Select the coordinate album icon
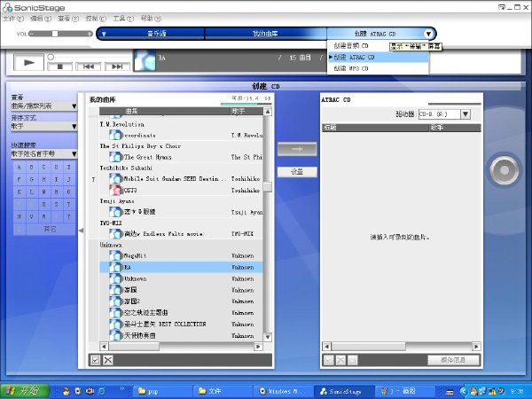The image size is (532, 399). pos(115,135)
